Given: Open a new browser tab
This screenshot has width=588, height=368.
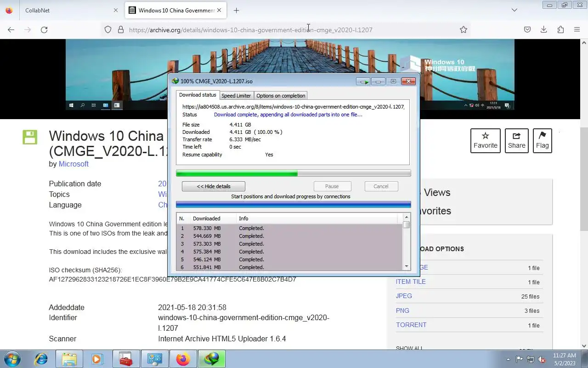Looking at the screenshot, I should pos(236,10).
